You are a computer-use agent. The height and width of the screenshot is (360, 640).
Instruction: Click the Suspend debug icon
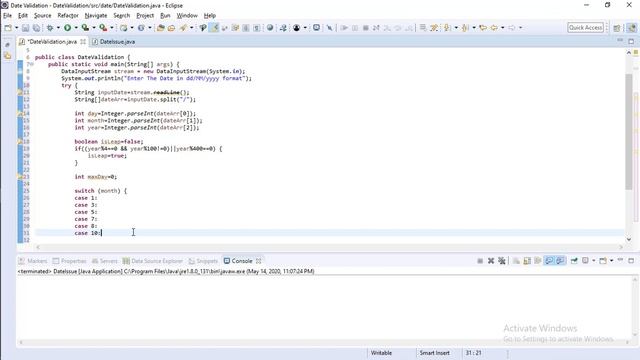coord(355,28)
